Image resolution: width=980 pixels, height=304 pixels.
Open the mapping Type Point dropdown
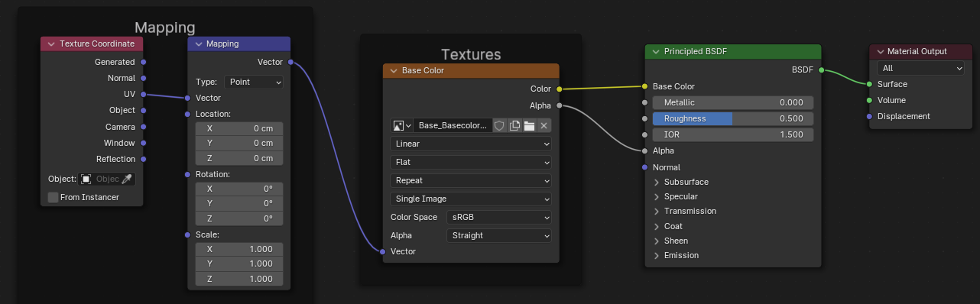click(254, 82)
